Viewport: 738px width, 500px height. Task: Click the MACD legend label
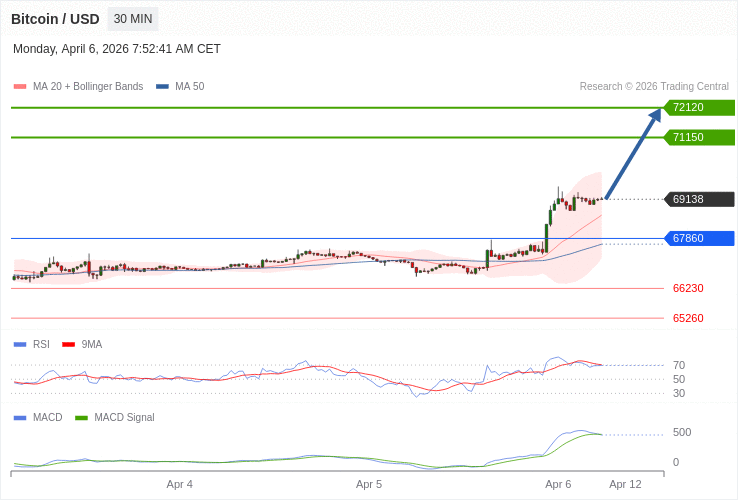(x=48, y=418)
